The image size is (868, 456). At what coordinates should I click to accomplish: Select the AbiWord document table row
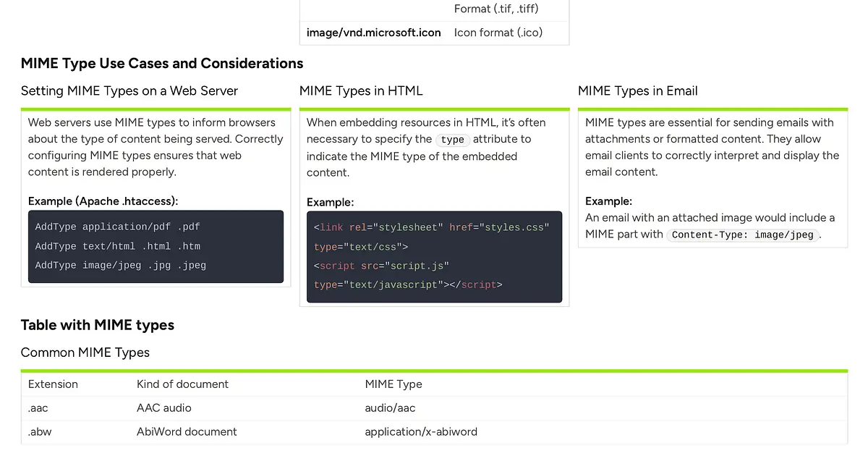coord(187,431)
